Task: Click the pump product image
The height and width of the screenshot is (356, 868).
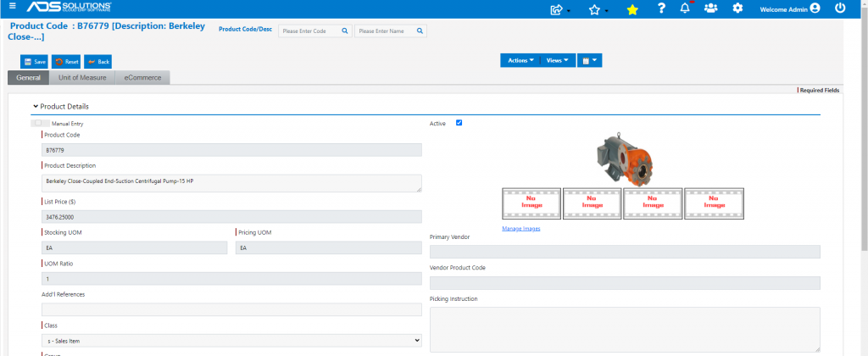Action: (623, 159)
